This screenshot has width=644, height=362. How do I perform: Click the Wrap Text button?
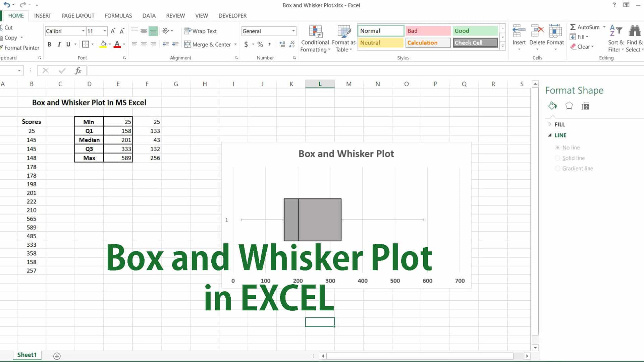click(201, 31)
